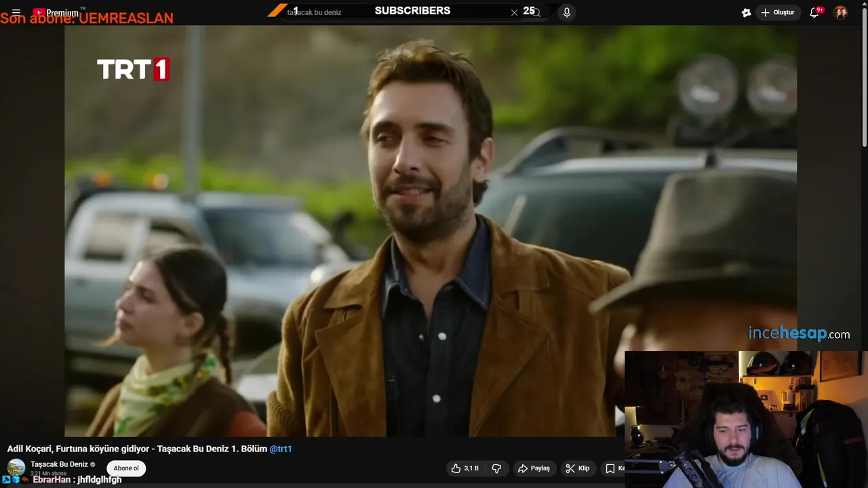Click the Oluştur create button

777,12
